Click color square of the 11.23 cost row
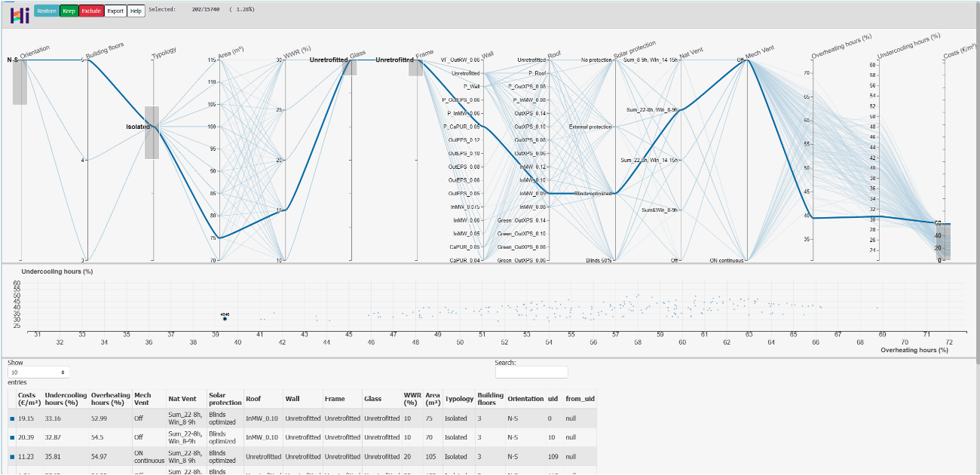 click(12, 456)
